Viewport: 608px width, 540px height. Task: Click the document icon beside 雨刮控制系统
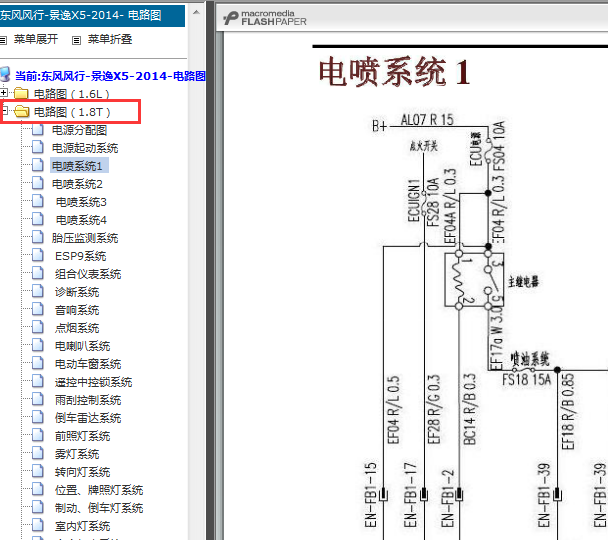[x=38, y=399]
